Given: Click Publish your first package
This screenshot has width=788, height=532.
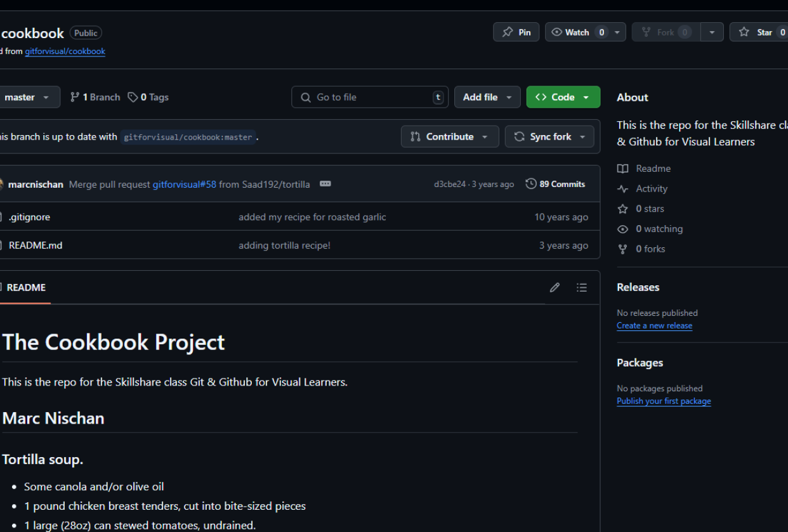Looking at the screenshot, I should tap(664, 401).
